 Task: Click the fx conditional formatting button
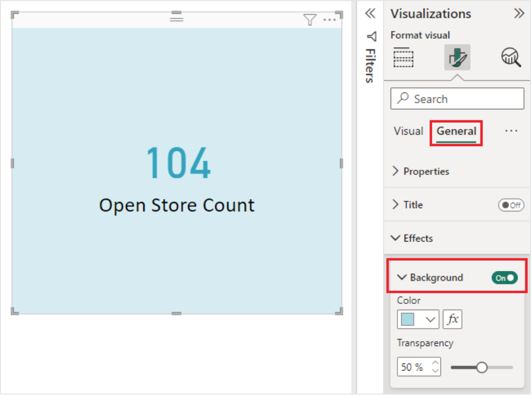[452, 319]
